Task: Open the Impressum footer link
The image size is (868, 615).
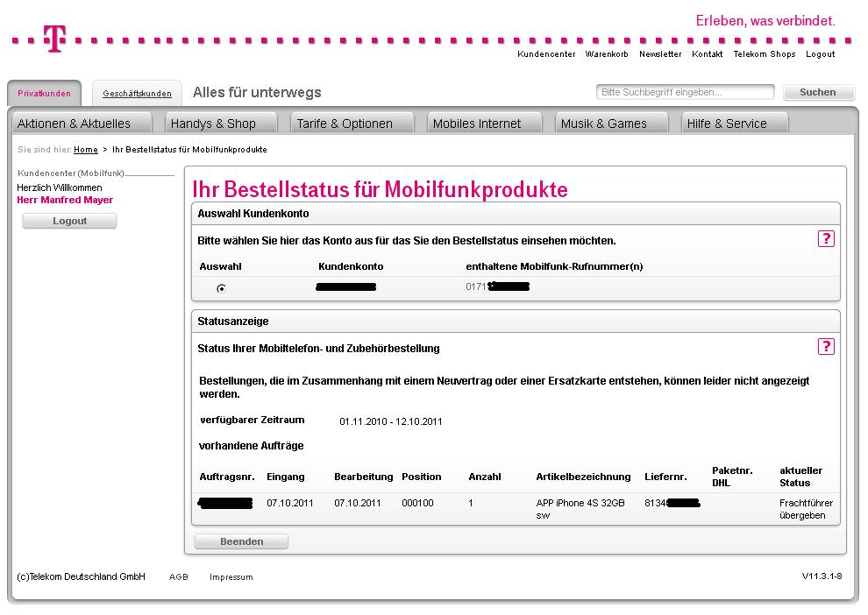Action: [x=231, y=577]
